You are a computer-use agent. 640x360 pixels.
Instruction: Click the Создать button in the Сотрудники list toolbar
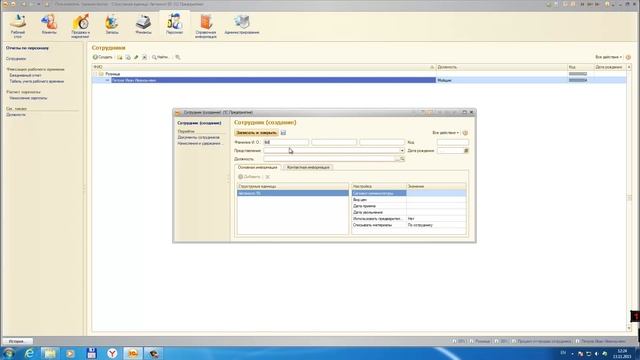coord(102,57)
